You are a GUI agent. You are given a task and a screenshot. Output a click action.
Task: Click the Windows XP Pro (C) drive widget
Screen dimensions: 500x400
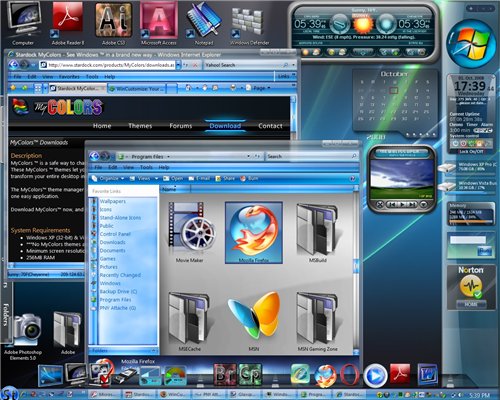[468, 167]
